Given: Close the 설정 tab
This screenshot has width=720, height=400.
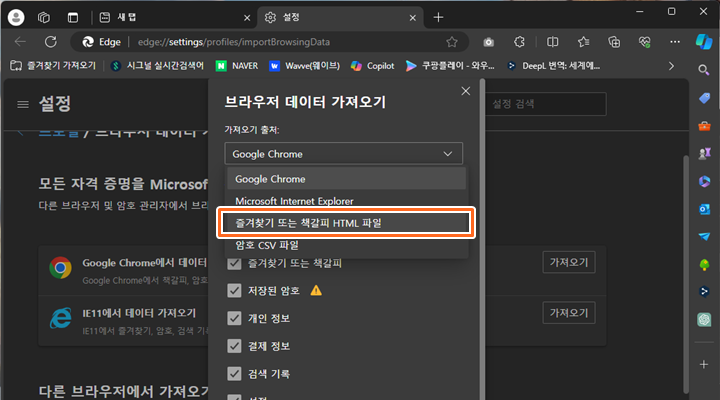Looking at the screenshot, I should pos(412,18).
